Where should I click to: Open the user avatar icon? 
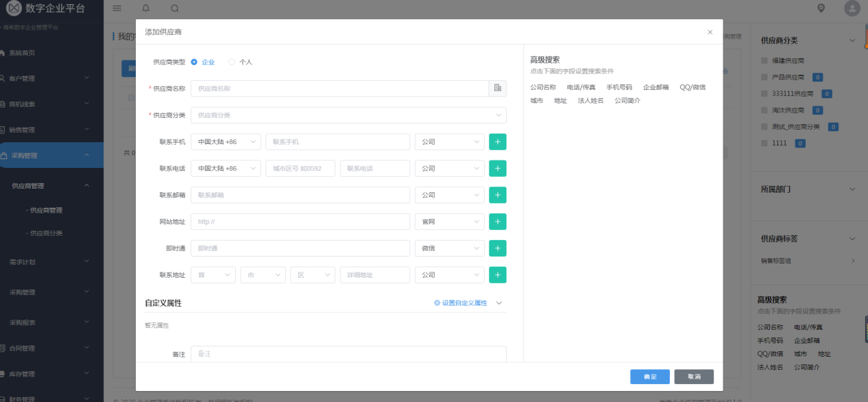tap(852, 8)
